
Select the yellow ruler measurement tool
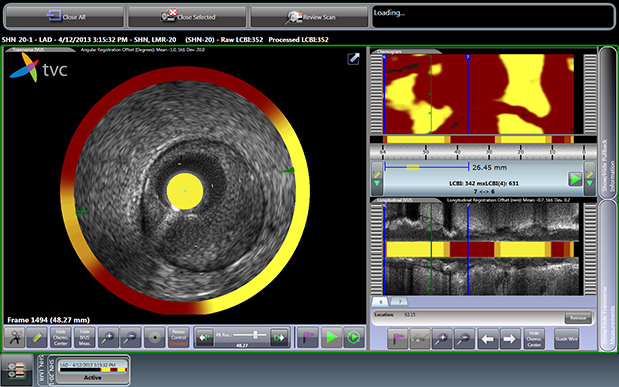point(37,338)
